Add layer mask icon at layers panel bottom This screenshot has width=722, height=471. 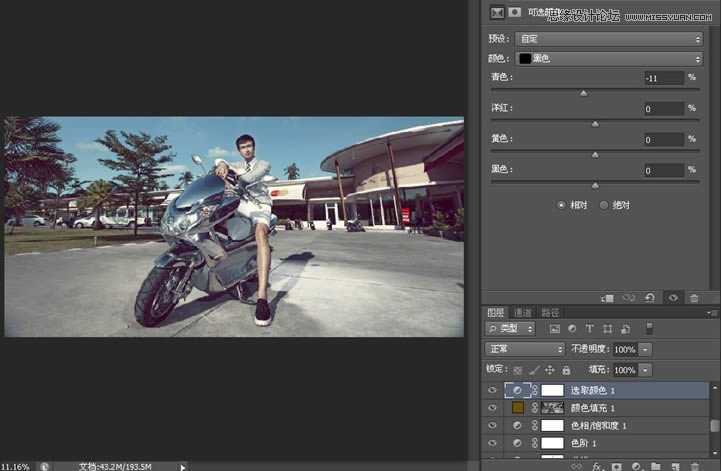[x=616, y=466]
